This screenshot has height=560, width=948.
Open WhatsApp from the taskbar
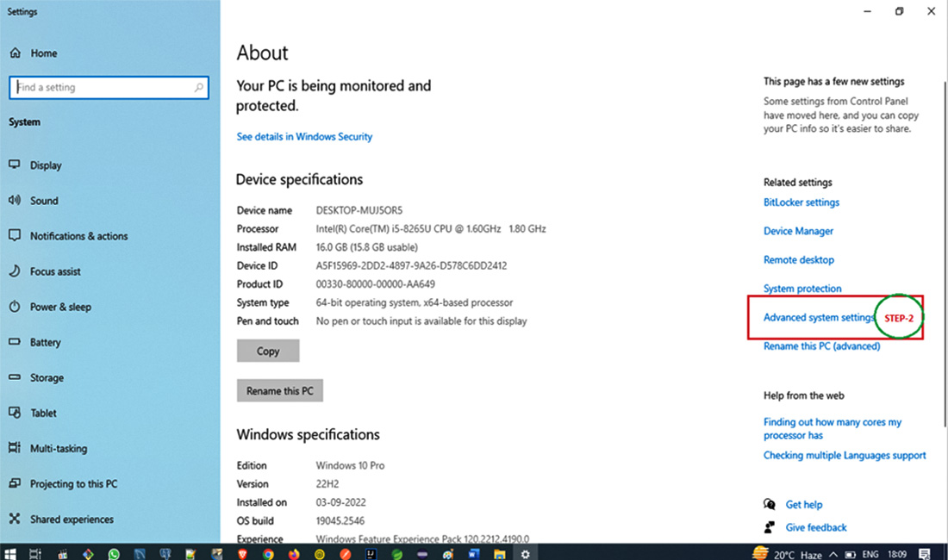click(x=115, y=554)
